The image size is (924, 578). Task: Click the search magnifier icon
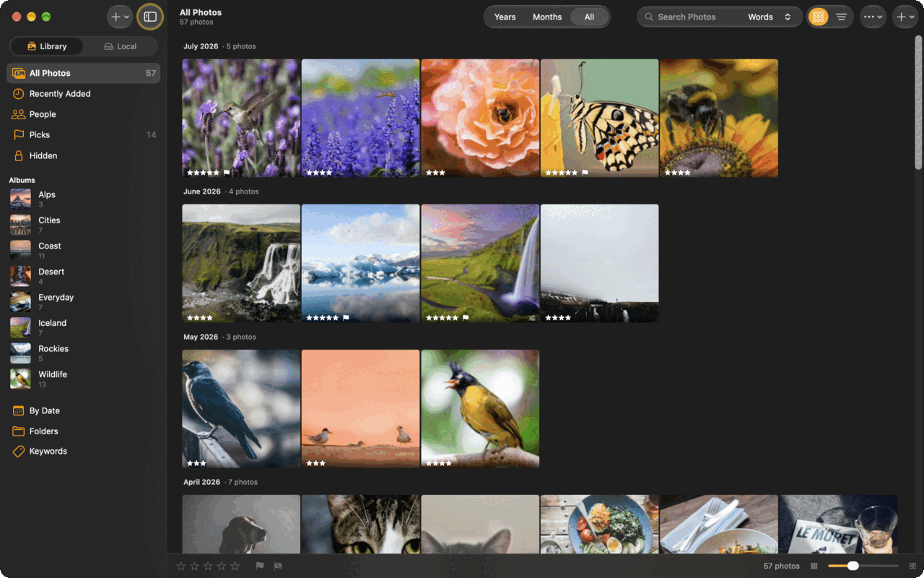pos(649,17)
